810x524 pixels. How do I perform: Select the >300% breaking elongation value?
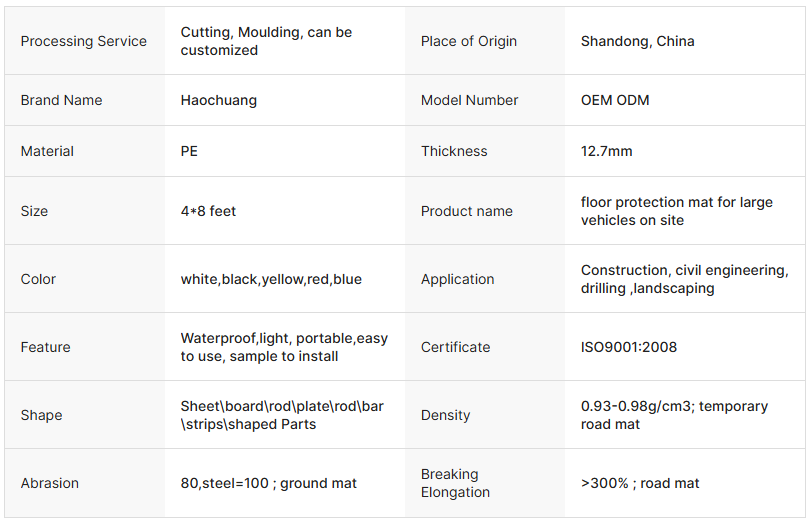click(640, 483)
